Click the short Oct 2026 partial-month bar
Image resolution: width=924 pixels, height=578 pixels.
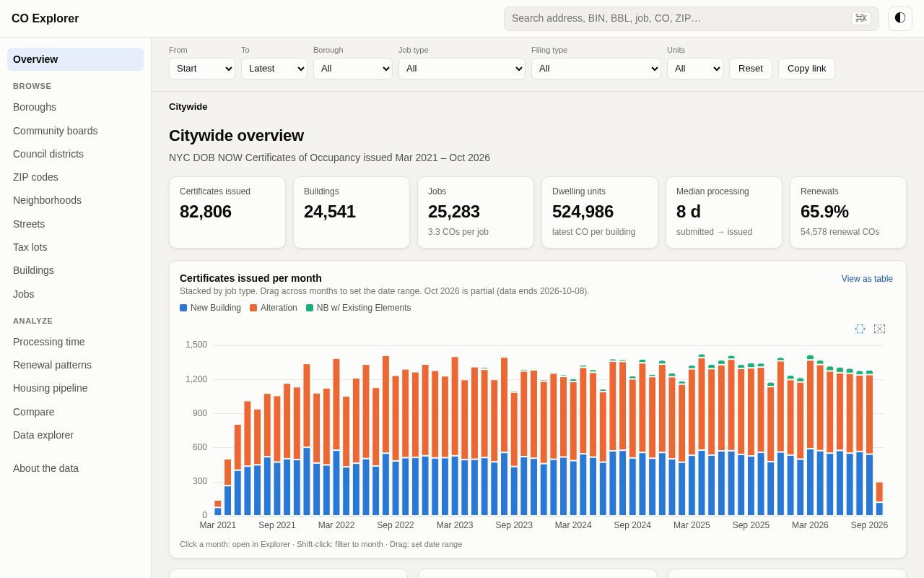click(879, 499)
